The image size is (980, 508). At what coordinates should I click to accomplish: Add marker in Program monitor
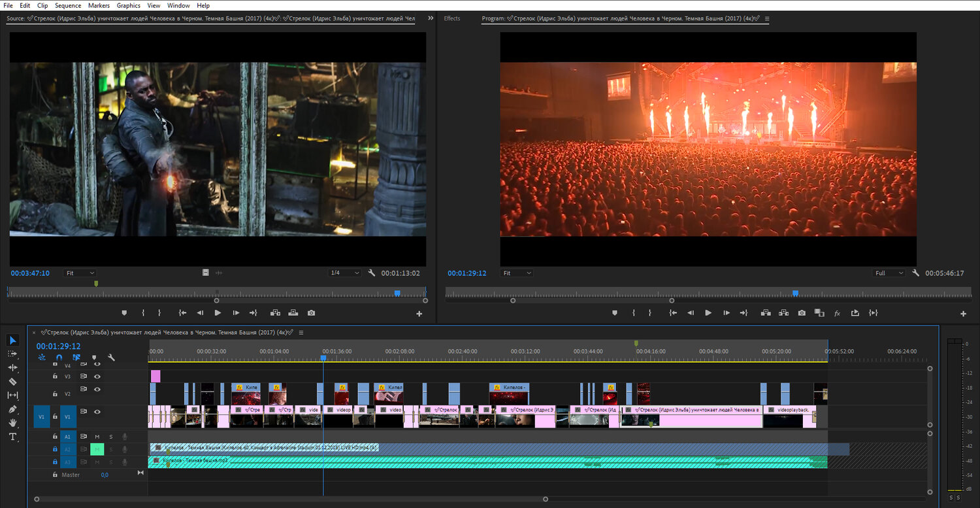click(615, 313)
